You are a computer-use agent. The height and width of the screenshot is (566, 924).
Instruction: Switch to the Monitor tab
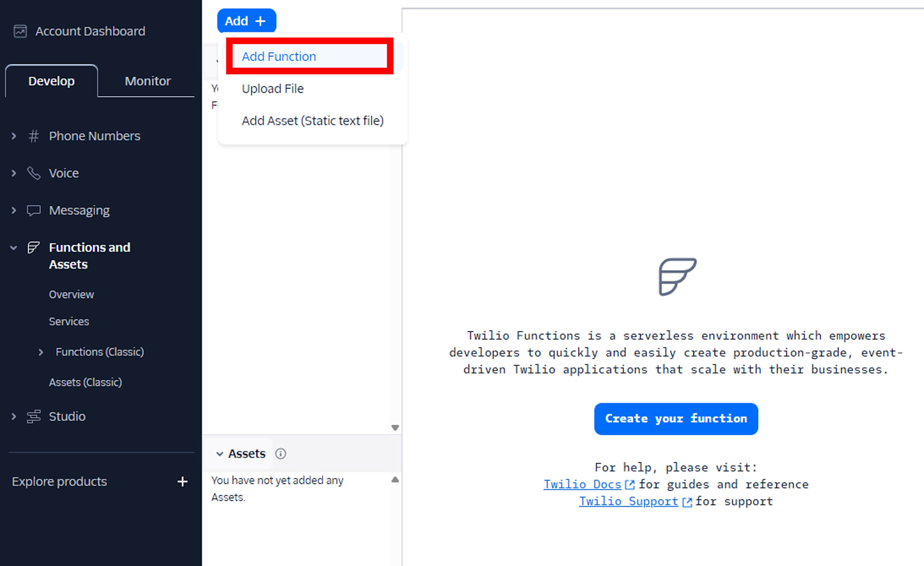click(x=148, y=81)
